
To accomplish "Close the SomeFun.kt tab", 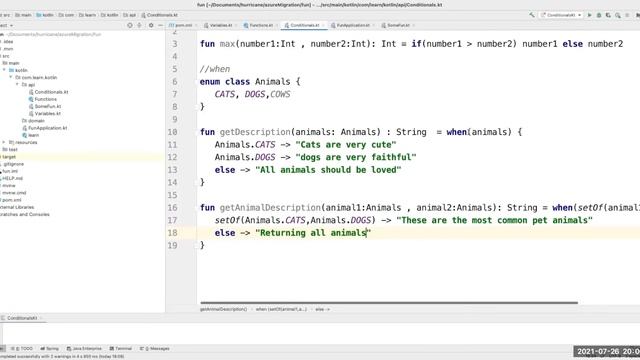I will (413, 25).
